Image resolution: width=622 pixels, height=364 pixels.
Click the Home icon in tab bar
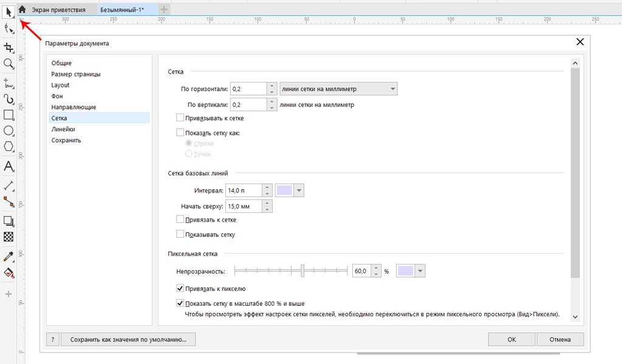click(22, 9)
